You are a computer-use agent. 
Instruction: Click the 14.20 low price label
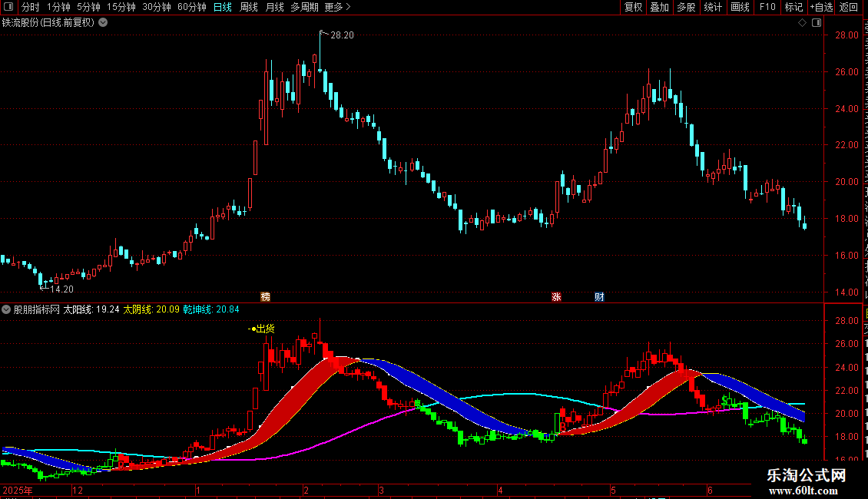[x=61, y=289]
